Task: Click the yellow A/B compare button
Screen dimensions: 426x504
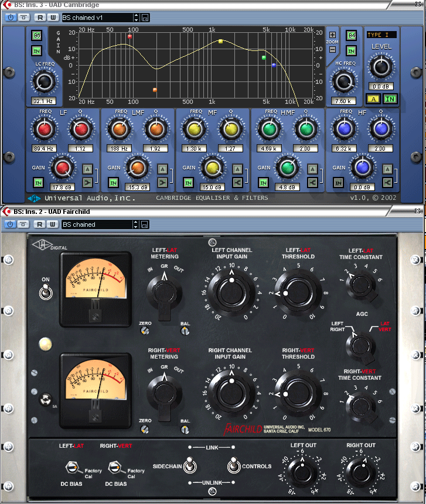Action: [x=373, y=99]
